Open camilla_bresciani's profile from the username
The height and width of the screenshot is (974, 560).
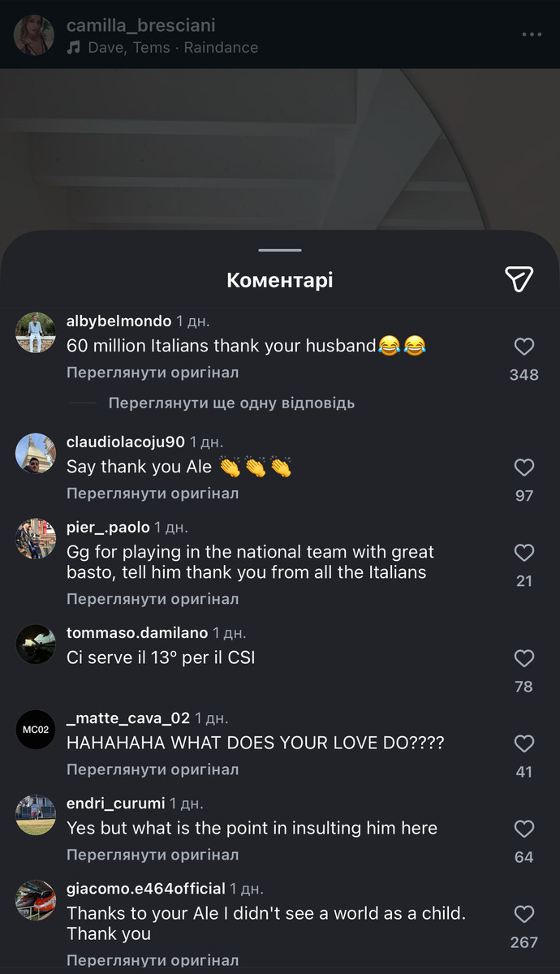140,26
